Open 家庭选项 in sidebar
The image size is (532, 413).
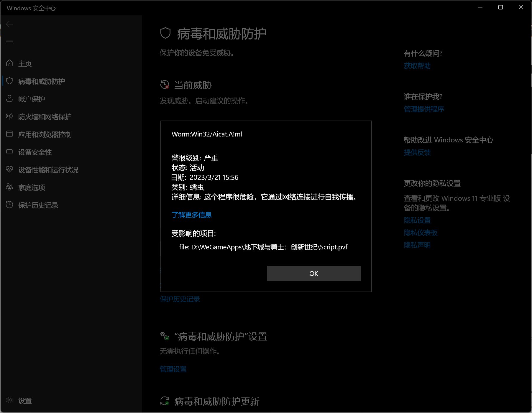point(32,187)
